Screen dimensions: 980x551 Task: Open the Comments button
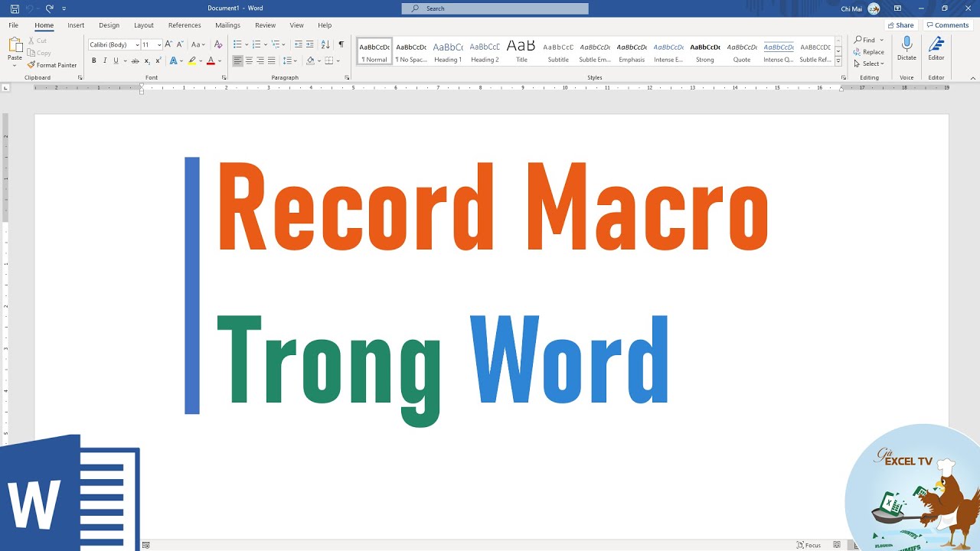click(x=948, y=25)
